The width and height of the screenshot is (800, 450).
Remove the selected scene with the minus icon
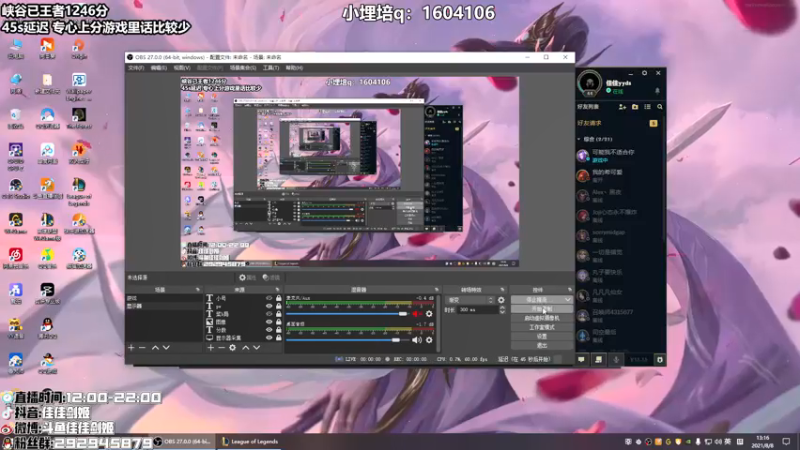click(142, 347)
